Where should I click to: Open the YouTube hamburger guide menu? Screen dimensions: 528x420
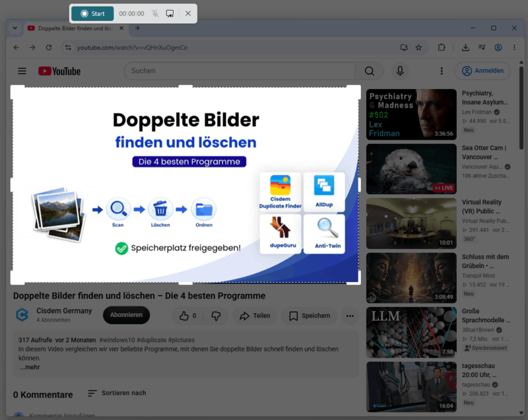(22, 71)
